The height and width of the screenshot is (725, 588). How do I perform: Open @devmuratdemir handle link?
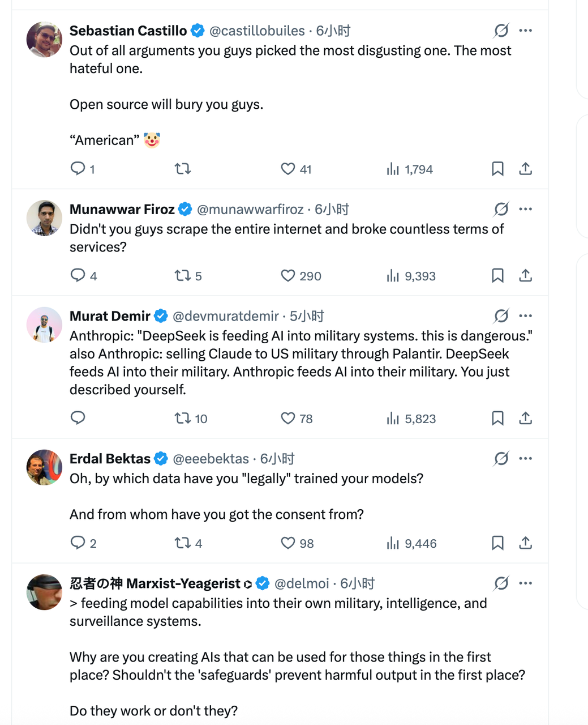coord(225,316)
